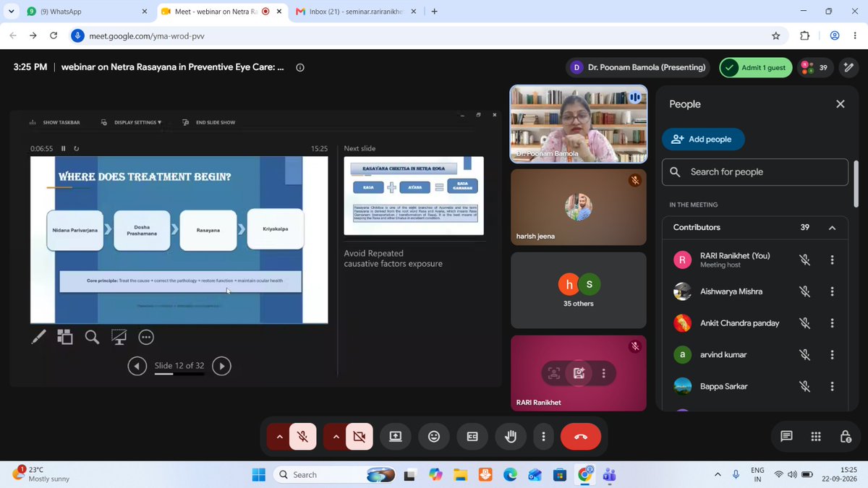Turn on the camera in Meet
The width and height of the screenshot is (868, 488).
pyautogui.click(x=359, y=437)
